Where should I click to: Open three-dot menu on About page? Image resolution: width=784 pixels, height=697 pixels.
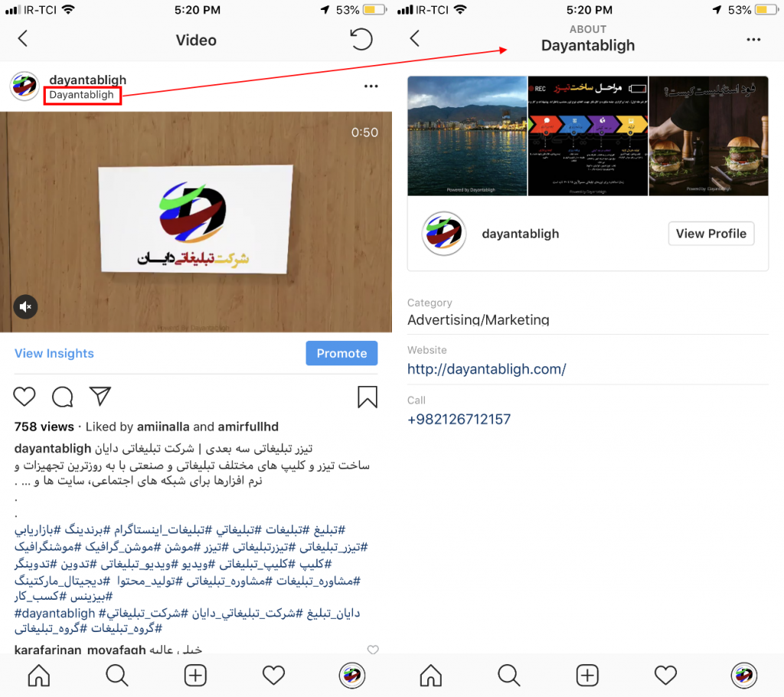[753, 40]
